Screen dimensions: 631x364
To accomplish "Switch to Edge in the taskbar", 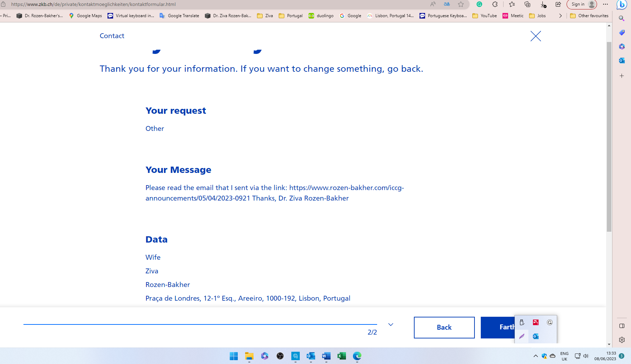I will pyautogui.click(x=357, y=356).
